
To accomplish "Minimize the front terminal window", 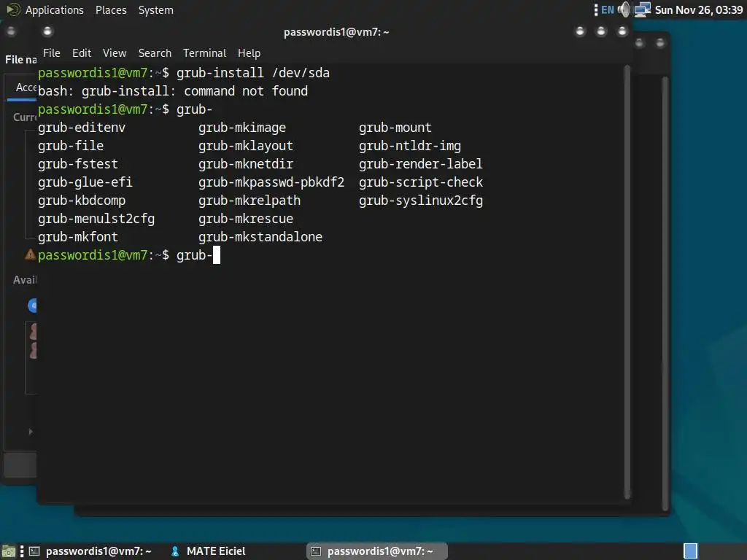I will point(580,31).
